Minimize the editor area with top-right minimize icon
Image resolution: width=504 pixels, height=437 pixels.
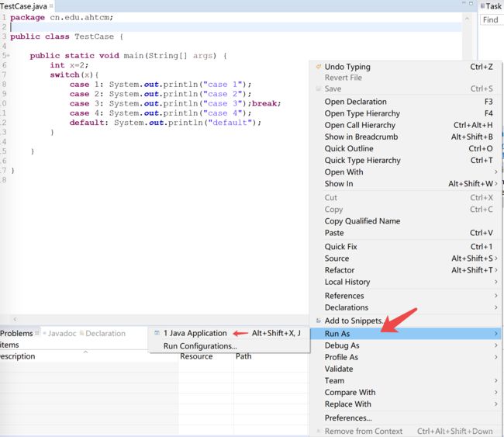pos(464,3)
